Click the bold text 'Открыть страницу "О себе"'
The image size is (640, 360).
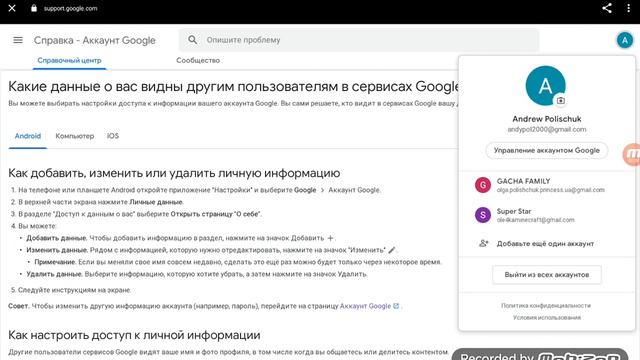click(216, 214)
